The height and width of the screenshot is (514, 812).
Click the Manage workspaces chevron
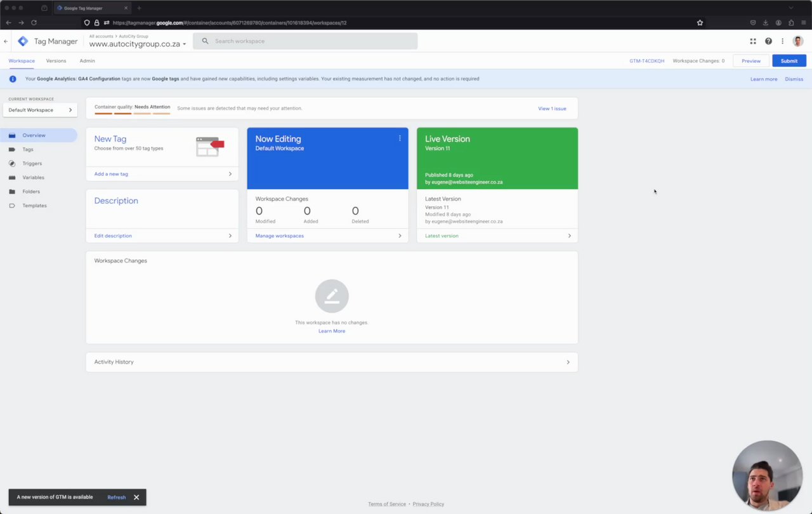tap(400, 235)
